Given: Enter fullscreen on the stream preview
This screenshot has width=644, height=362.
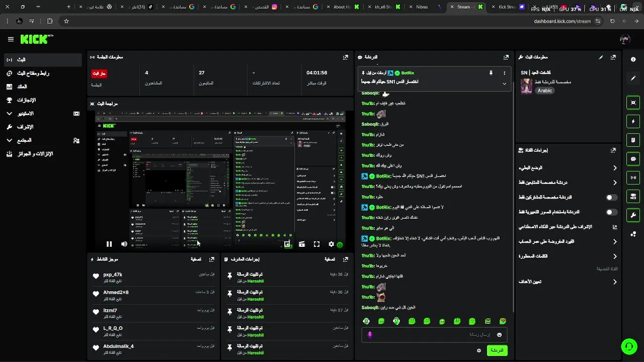Looking at the screenshot, I should coord(316,244).
